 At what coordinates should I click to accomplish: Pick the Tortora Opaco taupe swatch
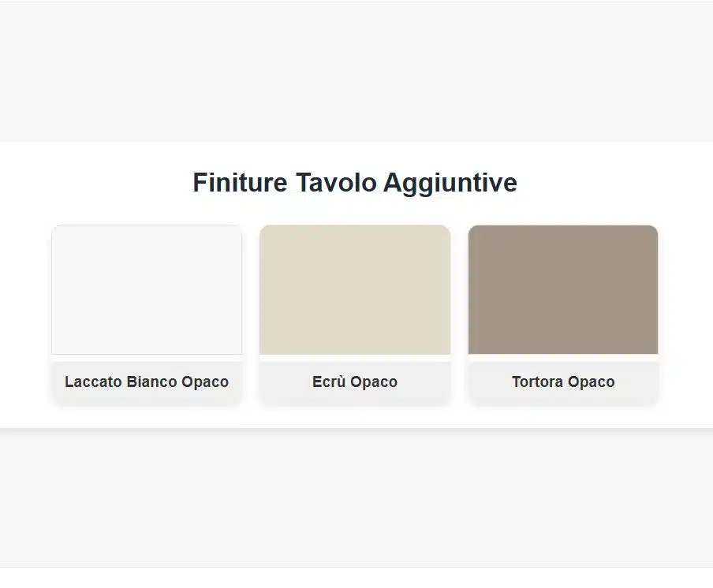tap(563, 289)
